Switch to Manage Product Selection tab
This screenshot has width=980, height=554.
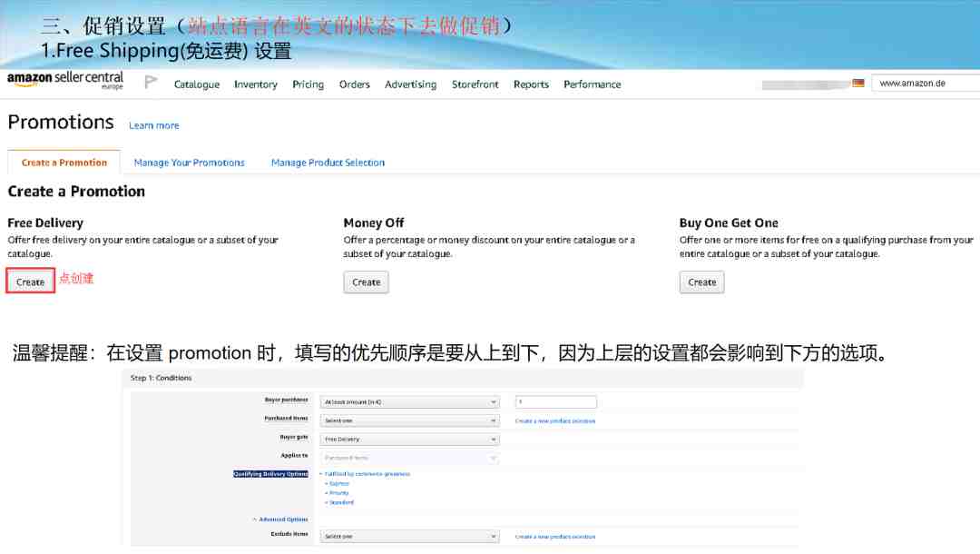tap(328, 163)
